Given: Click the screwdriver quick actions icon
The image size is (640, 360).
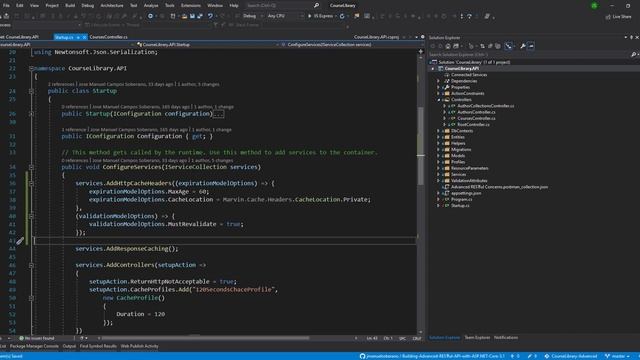Looking at the screenshot, I should click(x=20, y=241).
